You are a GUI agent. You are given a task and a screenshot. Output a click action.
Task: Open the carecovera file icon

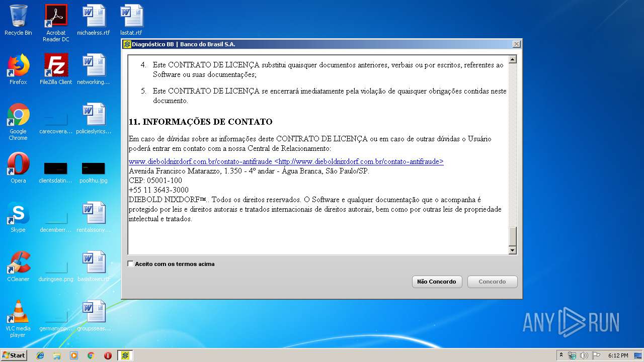56,122
